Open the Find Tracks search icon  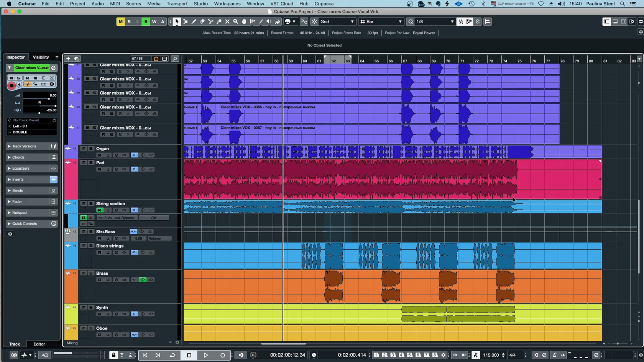click(x=175, y=59)
